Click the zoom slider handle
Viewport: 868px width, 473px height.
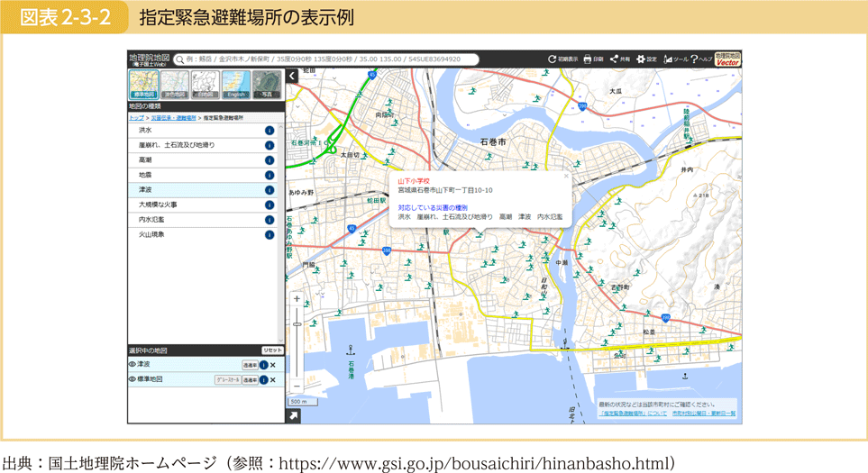[297, 324]
